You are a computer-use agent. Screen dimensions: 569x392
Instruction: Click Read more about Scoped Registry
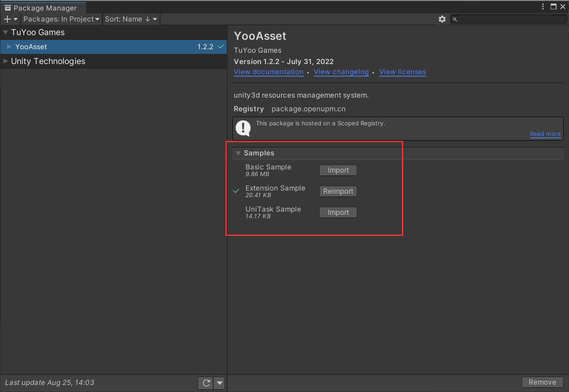[x=545, y=134]
